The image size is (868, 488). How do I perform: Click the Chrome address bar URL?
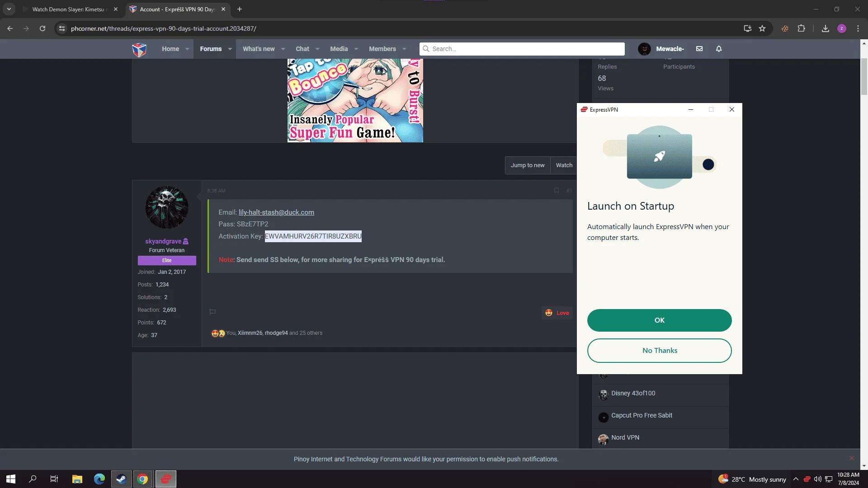point(164,28)
